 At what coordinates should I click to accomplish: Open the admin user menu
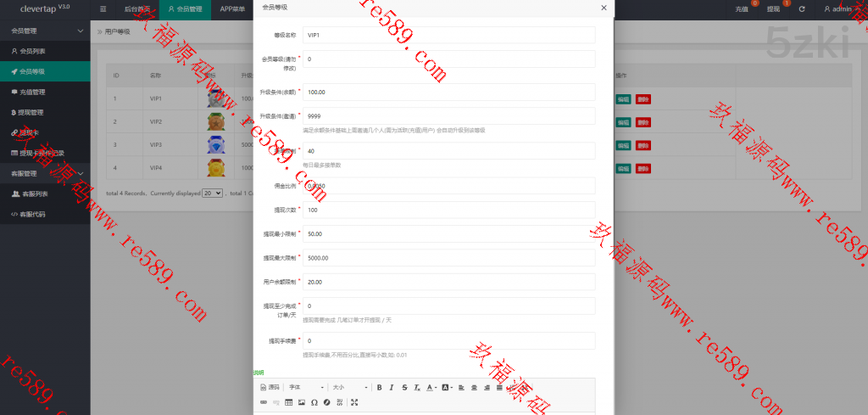tap(842, 9)
